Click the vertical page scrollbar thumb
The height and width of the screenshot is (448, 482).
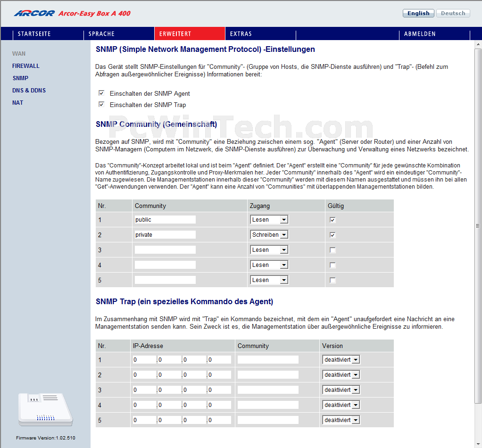[x=478, y=226]
